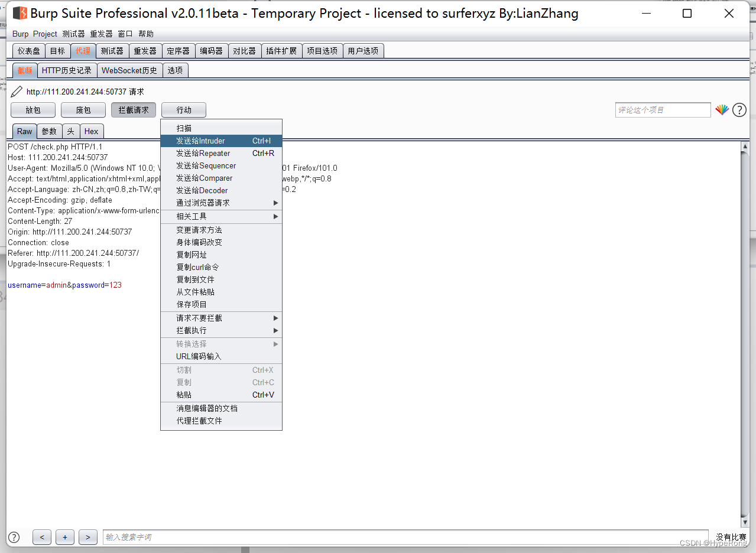
Task: Click the 放包 forward button
Action: [33, 110]
